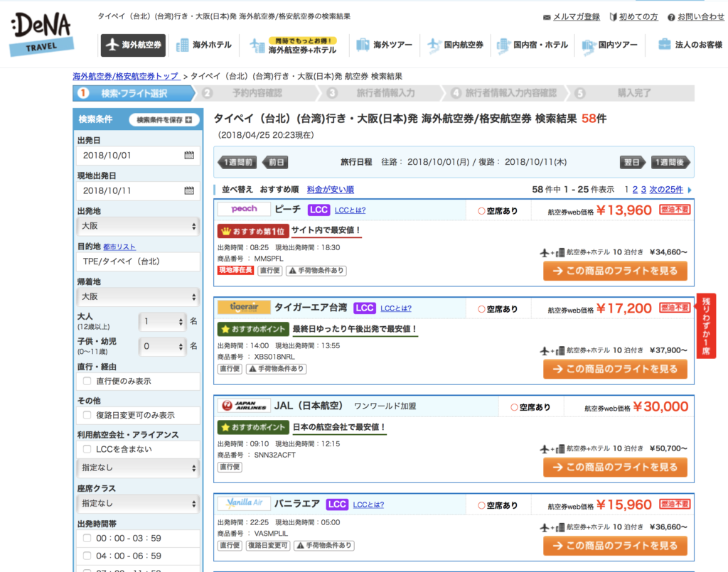728x572 pixels.
Task: Click the question icon beside お問い合わせ
Action: (x=671, y=17)
